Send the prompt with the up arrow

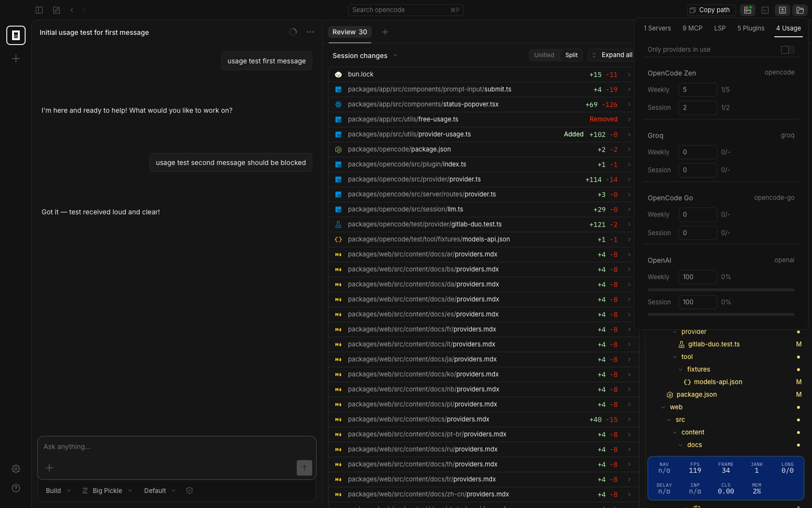point(304,468)
